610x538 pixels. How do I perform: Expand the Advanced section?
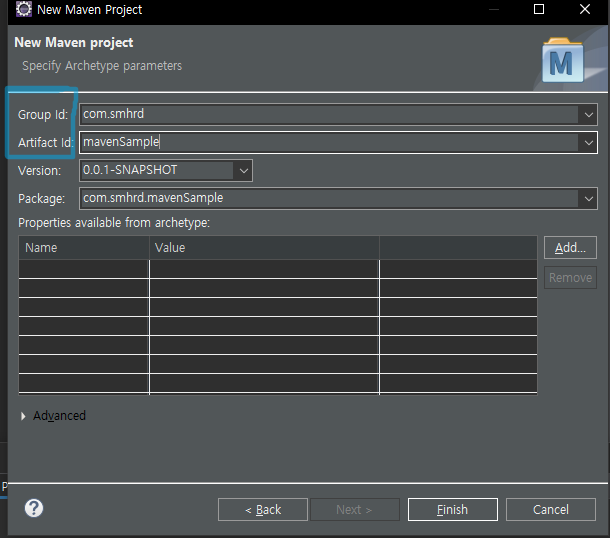click(x=23, y=416)
